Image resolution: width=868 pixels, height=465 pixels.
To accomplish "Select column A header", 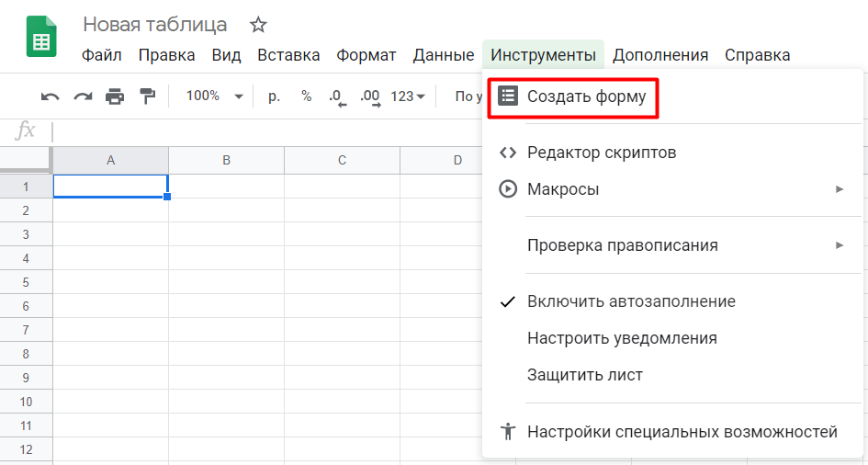I will pos(111,161).
